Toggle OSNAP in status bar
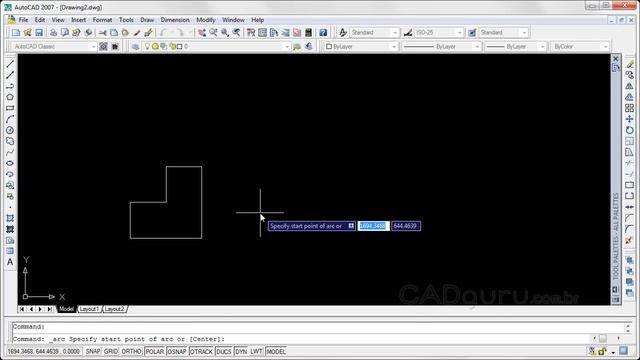640x360 pixels. [x=177, y=351]
